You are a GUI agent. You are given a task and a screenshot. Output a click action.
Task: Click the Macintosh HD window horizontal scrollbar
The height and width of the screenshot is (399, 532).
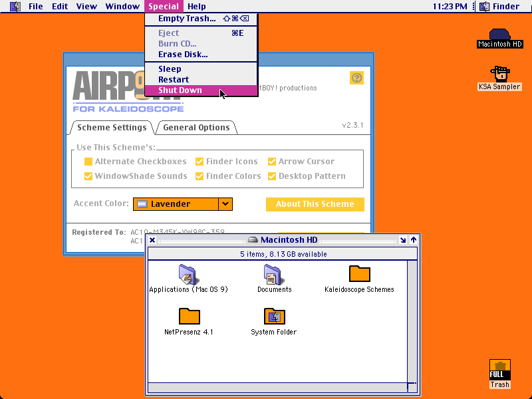277,387
